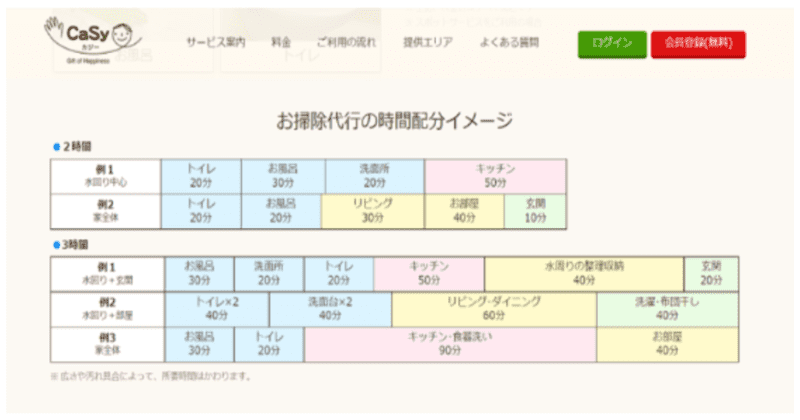Click the blue bullet beside 3時間
800x420 pixels.
pos(57,244)
